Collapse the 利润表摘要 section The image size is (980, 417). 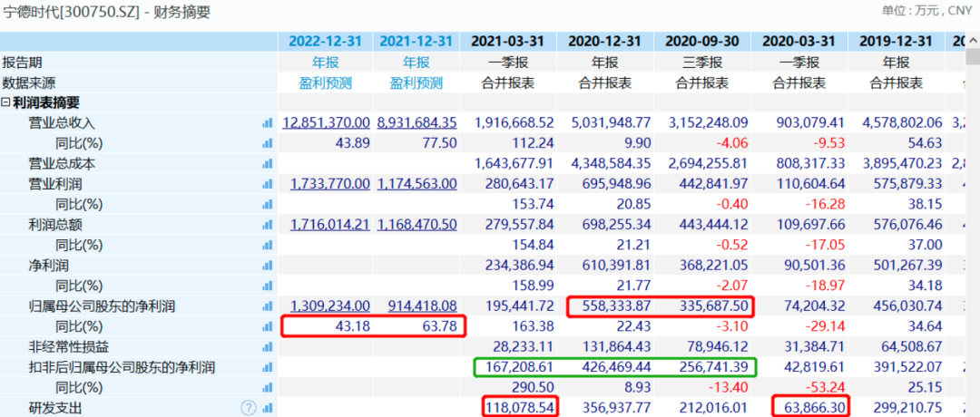pos(5,103)
